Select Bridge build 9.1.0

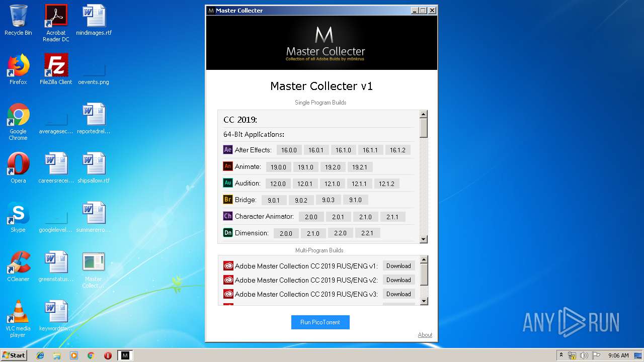pos(355,200)
